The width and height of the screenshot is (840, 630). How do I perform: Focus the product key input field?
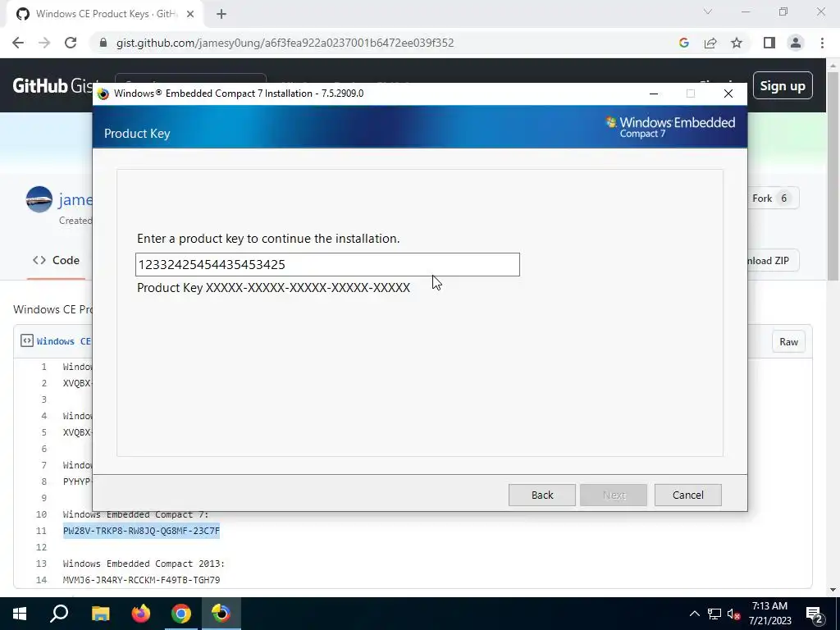pos(327,265)
